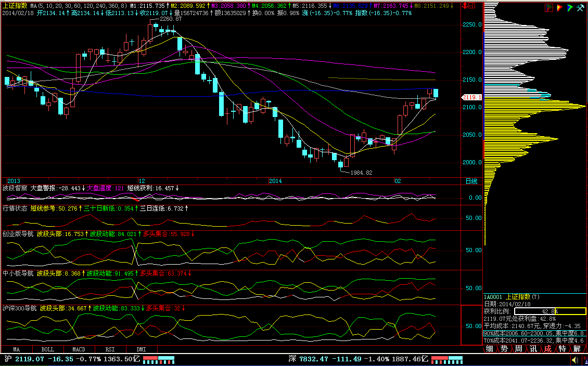Screen dimensions: 588x366
Task: Click the 获利比例 42.8% profit ratio bar
Action: tap(549, 311)
